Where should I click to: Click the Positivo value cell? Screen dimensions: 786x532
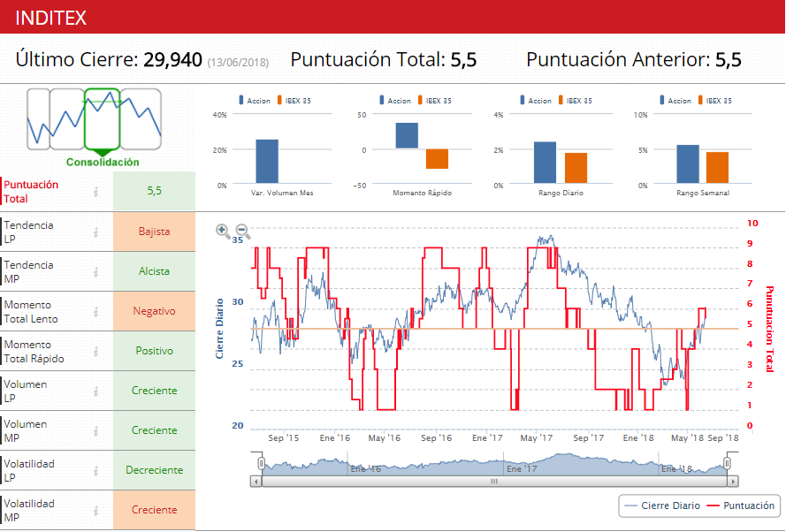(x=155, y=351)
